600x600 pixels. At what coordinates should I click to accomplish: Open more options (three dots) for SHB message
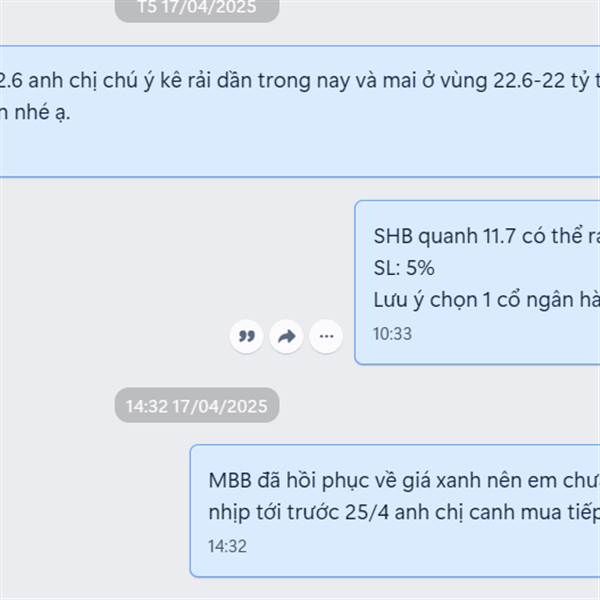(x=326, y=336)
